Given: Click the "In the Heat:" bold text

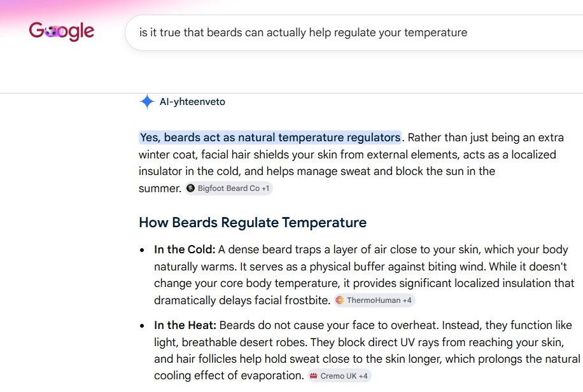Looking at the screenshot, I should pyautogui.click(x=185, y=325).
